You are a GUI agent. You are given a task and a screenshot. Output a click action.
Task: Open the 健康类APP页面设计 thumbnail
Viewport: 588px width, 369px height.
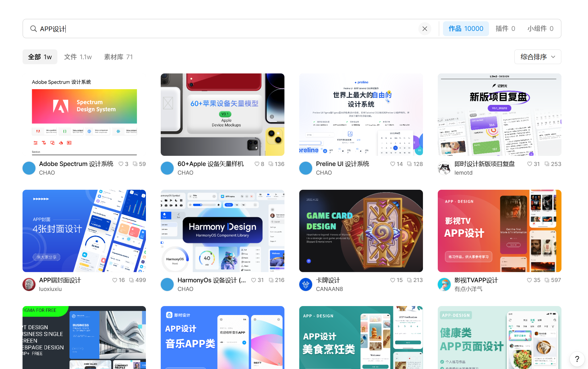(x=499, y=338)
